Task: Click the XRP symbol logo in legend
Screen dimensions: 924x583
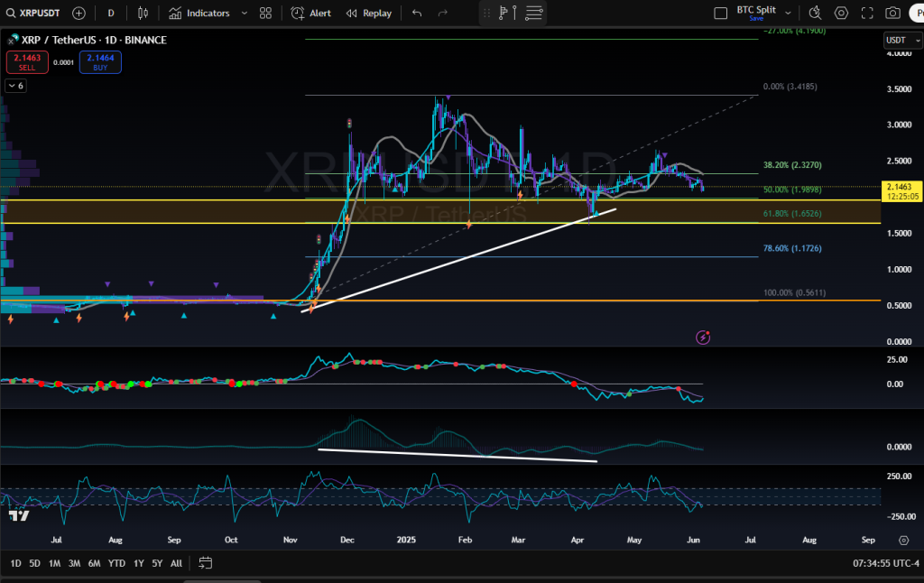Action: pyautogui.click(x=13, y=40)
